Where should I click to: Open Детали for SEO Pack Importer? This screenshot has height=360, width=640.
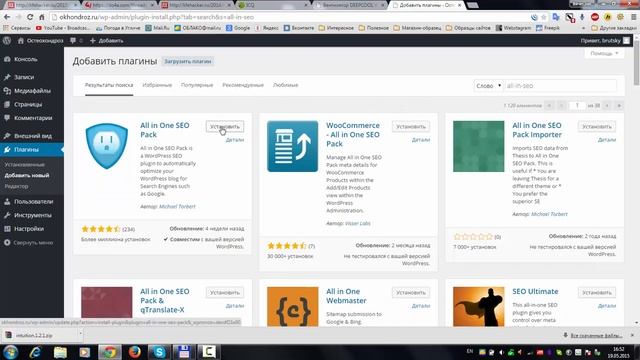(607, 140)
